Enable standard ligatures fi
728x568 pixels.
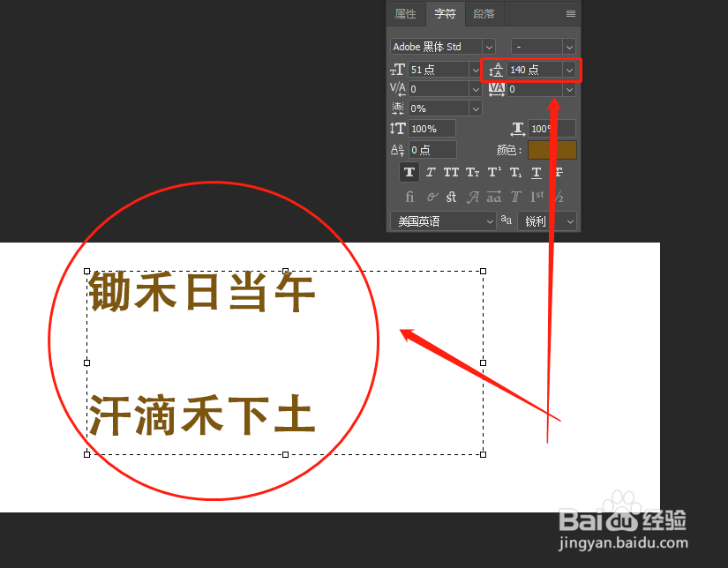409,197
